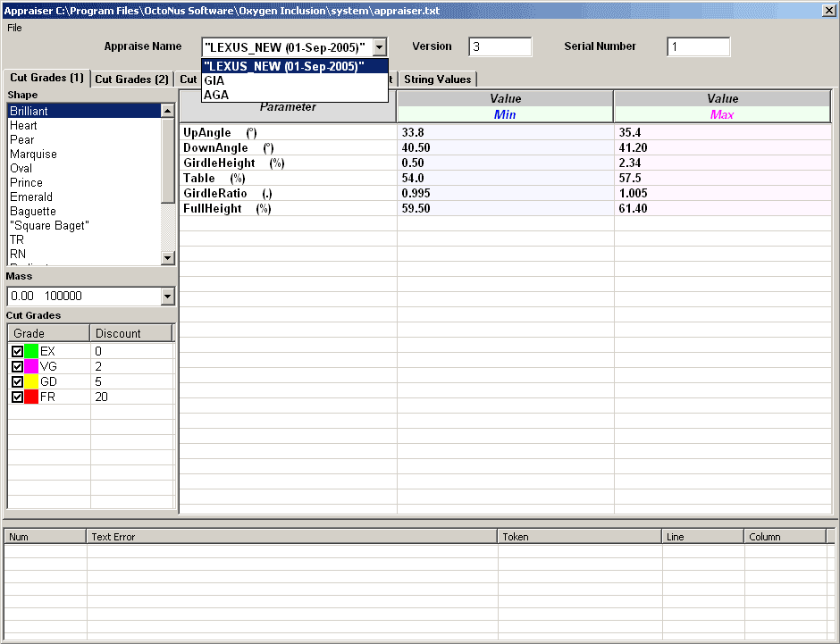
Task: Choose AGA in the dropdown list
Action: pyautogui.click(x=216, y=95)
